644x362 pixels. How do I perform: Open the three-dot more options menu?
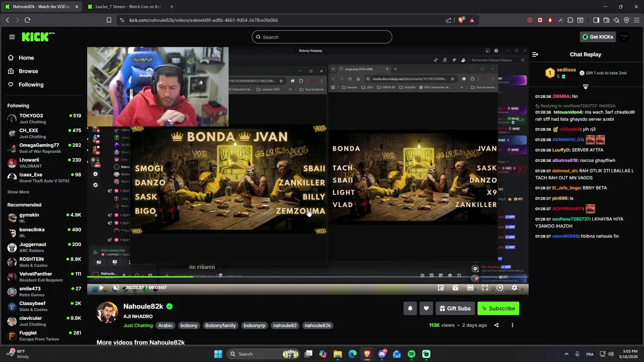coord(512,325)
